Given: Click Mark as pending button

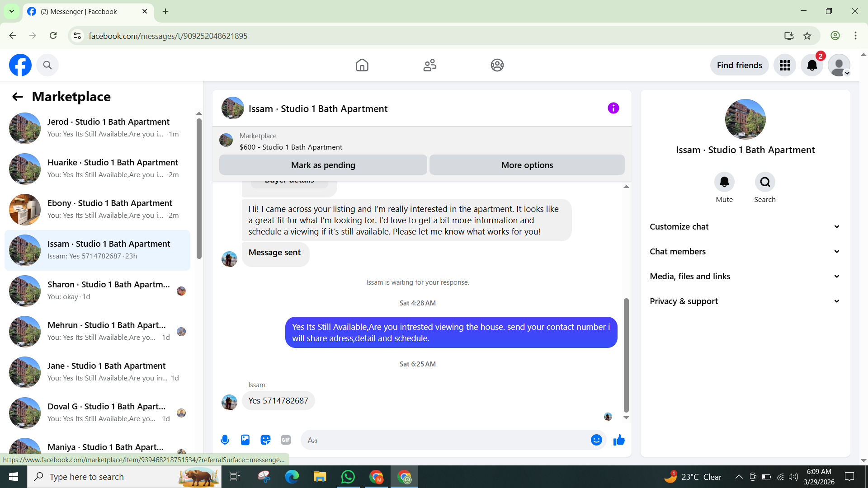Looking at the screenshot, I should (323, 165).
